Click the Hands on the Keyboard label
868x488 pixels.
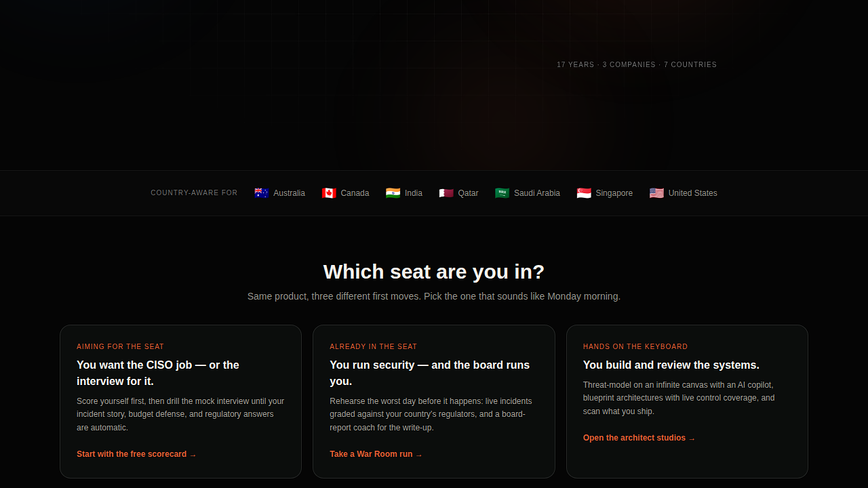pyautogui.click(x=635, y=346)
